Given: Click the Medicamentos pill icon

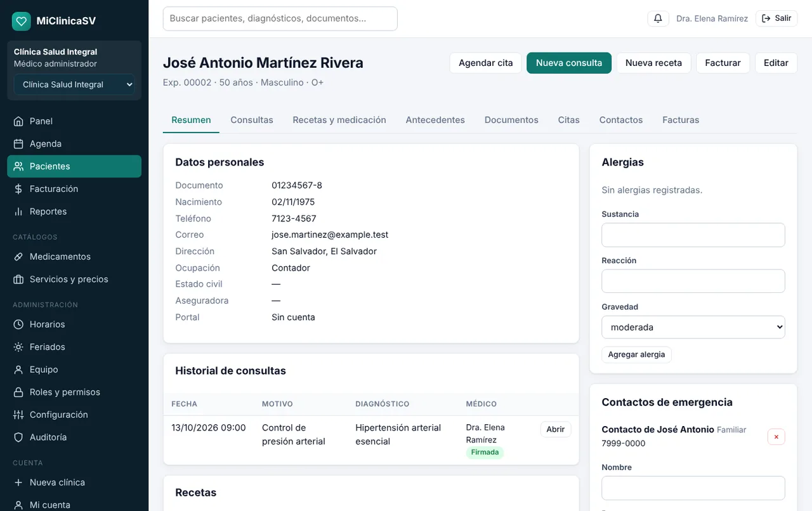Looking at the screenshot, I should click(18, 257).
